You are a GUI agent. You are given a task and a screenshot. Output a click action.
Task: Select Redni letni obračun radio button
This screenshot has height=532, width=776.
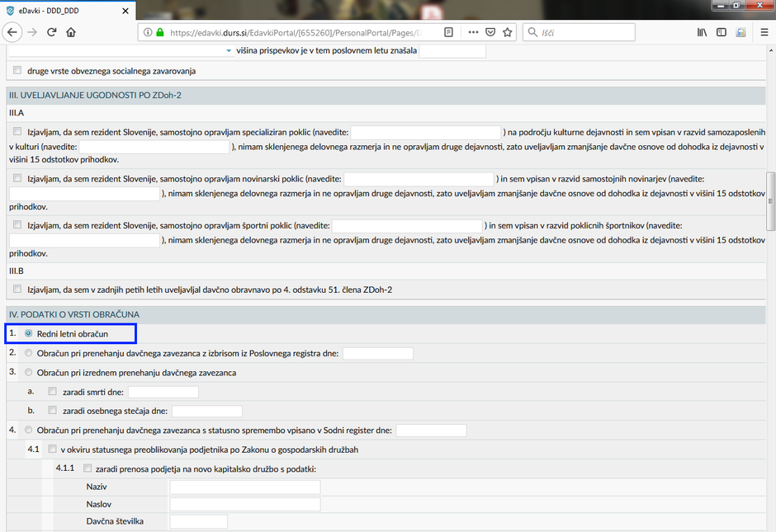click(x=29, y=334)
